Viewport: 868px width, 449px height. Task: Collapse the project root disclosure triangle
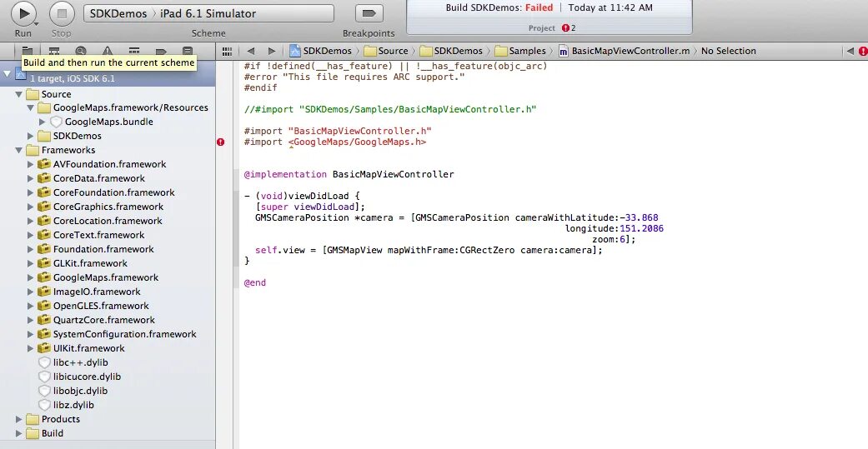(8, 73)
